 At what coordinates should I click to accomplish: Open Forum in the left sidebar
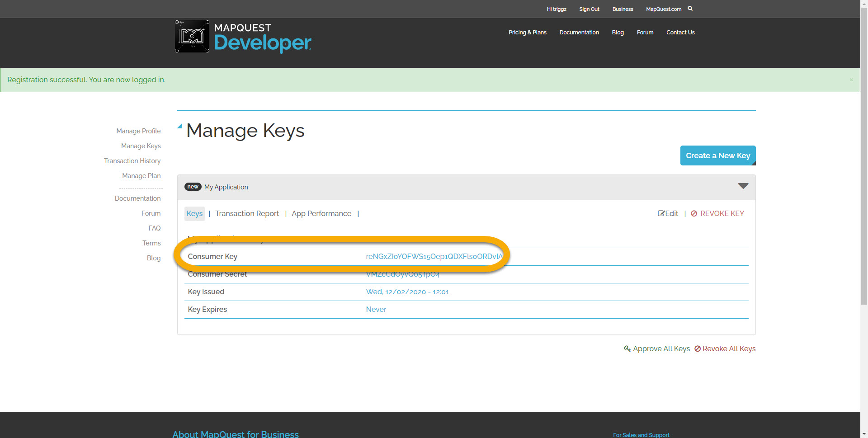[151, 213]
